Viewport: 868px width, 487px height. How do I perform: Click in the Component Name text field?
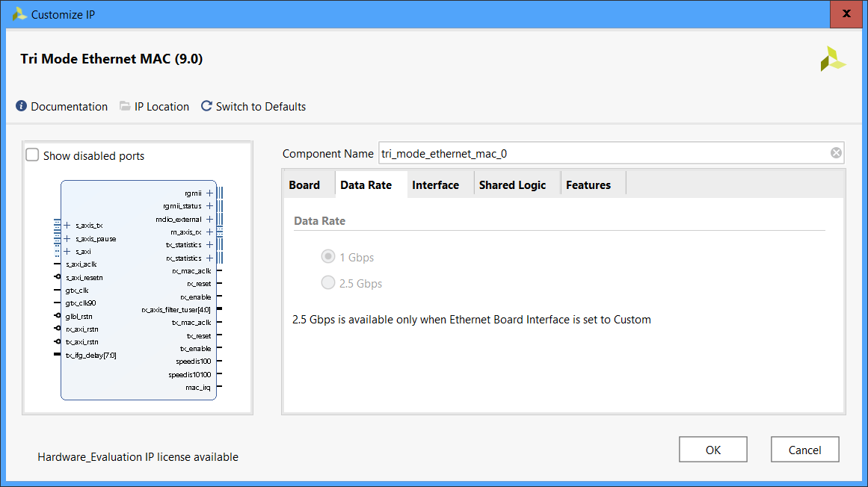(x=598, y=153)
